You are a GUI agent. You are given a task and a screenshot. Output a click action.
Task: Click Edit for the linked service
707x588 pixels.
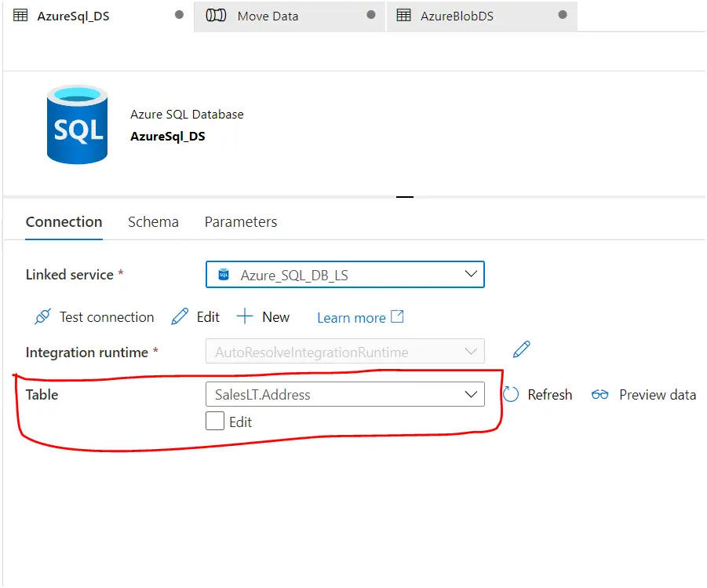[195, 317]
